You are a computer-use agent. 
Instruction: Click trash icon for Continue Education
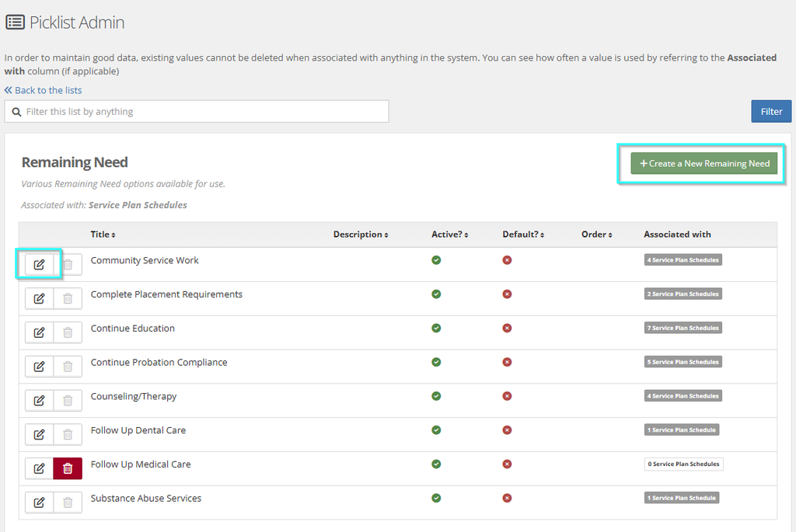tap(68, 332)
